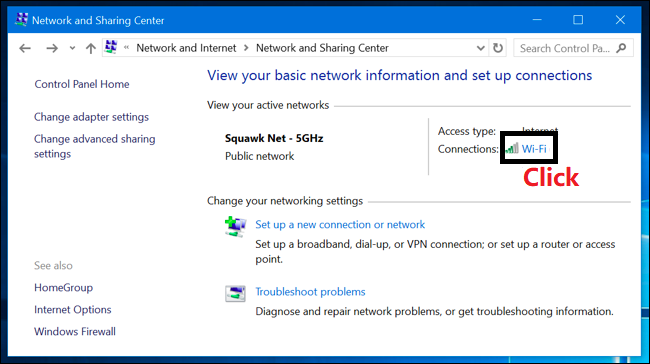The width and height of the screenshot is (650, 364).
Task: Go up one level with Up arrow
Action: (x=91, y=49)
